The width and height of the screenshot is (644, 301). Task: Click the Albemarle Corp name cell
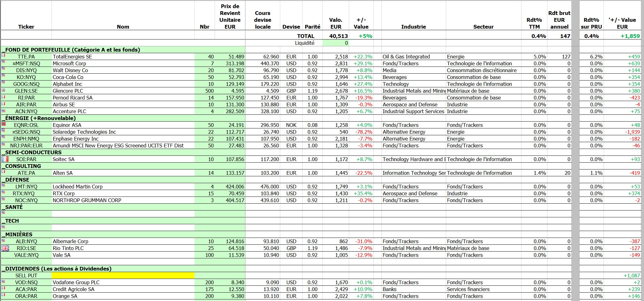pyautogui.click(x=123, y=241)
